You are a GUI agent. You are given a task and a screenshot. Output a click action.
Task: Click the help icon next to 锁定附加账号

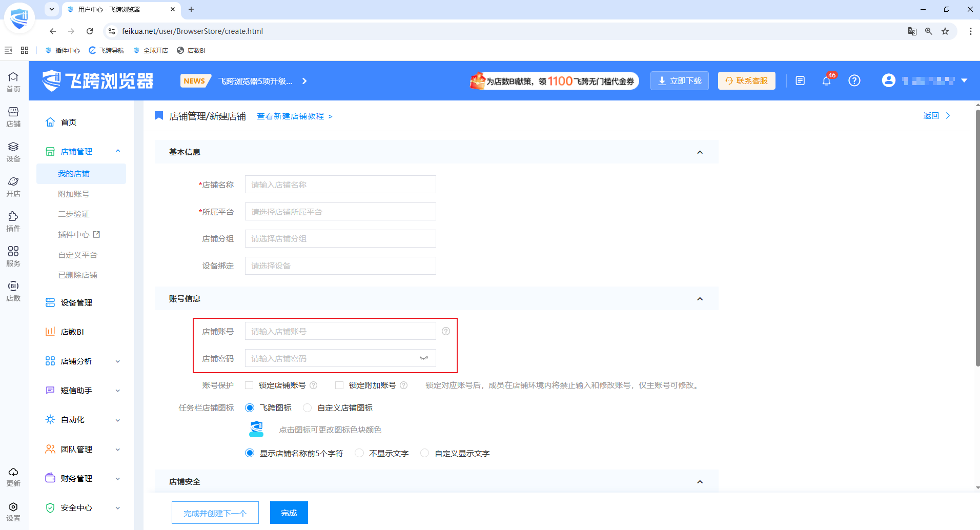pyautogui.click(x=404, y=385)
